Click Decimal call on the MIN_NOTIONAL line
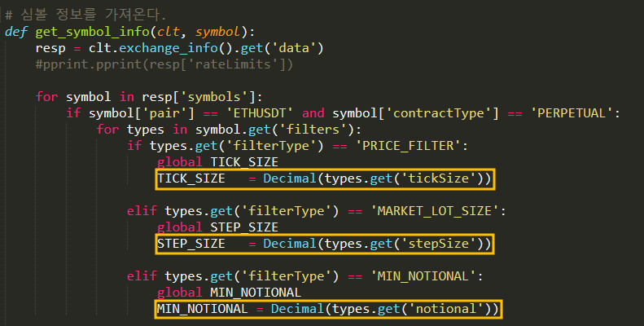This screenshot has height=326, width=644. [x=298, y=309]
